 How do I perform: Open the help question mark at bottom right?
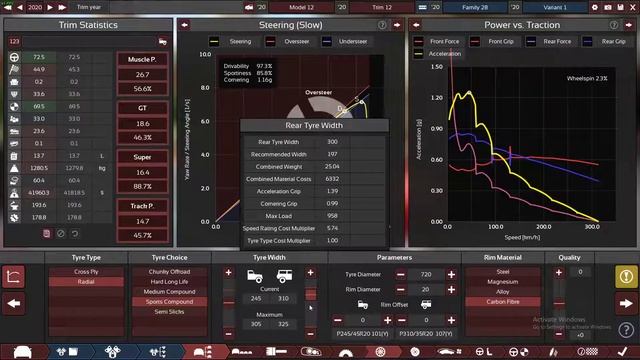click(626, 330)
